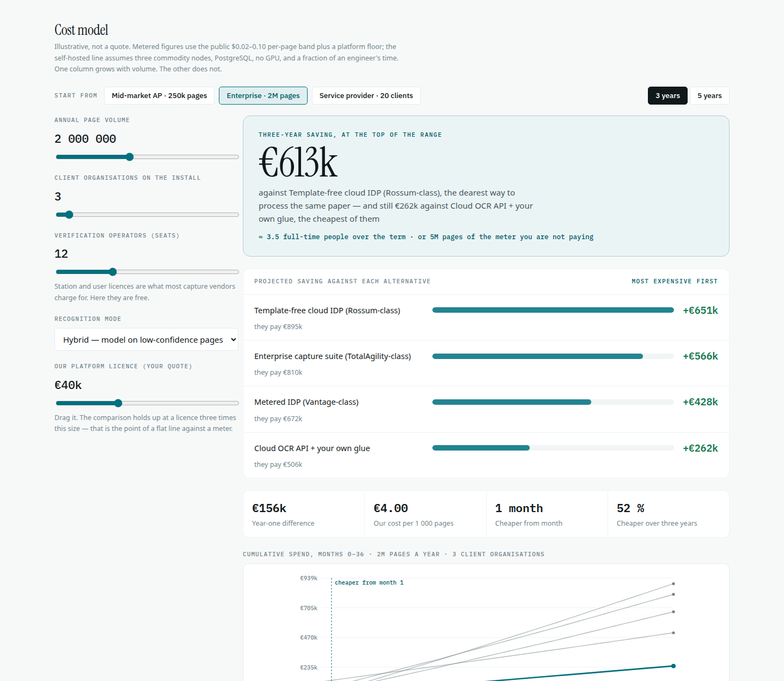Image resolution: width=784 pixels, height=681 pixels.
Task: Click the '1 month' cheaper-from stat
Action: (547, 514)
